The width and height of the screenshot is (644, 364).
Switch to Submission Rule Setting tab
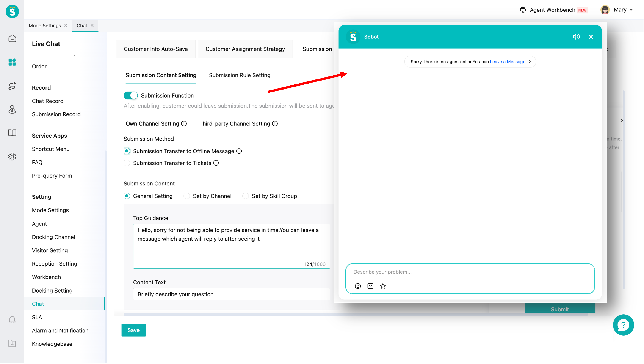coord(240,75)
